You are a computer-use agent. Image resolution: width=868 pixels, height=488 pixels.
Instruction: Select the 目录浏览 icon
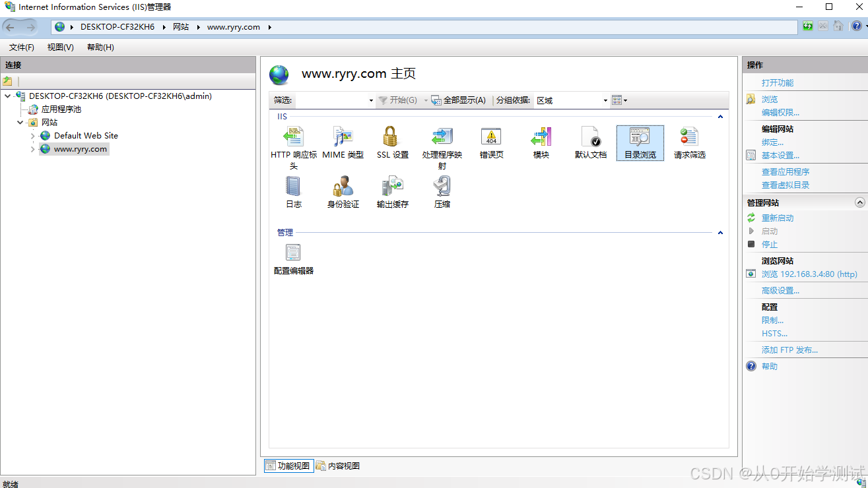pyautogui.click(x=640, y=137)
